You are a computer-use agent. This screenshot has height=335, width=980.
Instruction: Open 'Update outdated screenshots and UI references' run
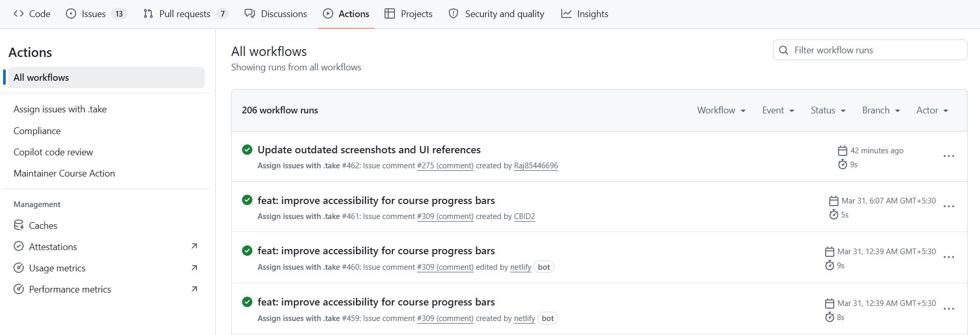(369, 150)
